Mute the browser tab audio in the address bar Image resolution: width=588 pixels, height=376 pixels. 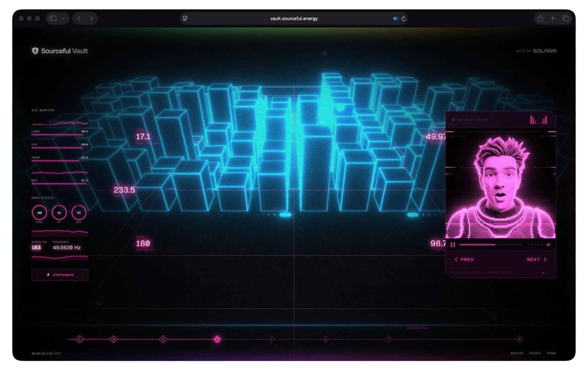pyautogui.click(x=395, y=18)
